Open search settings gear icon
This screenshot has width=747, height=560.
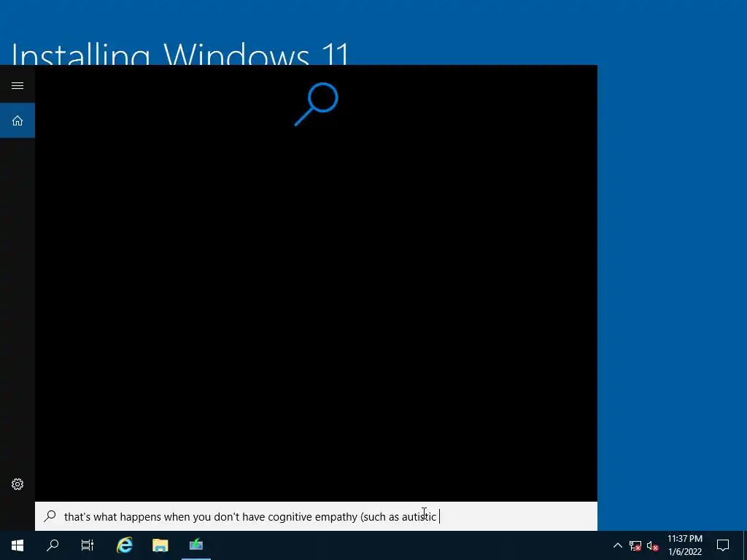[18, 484]
